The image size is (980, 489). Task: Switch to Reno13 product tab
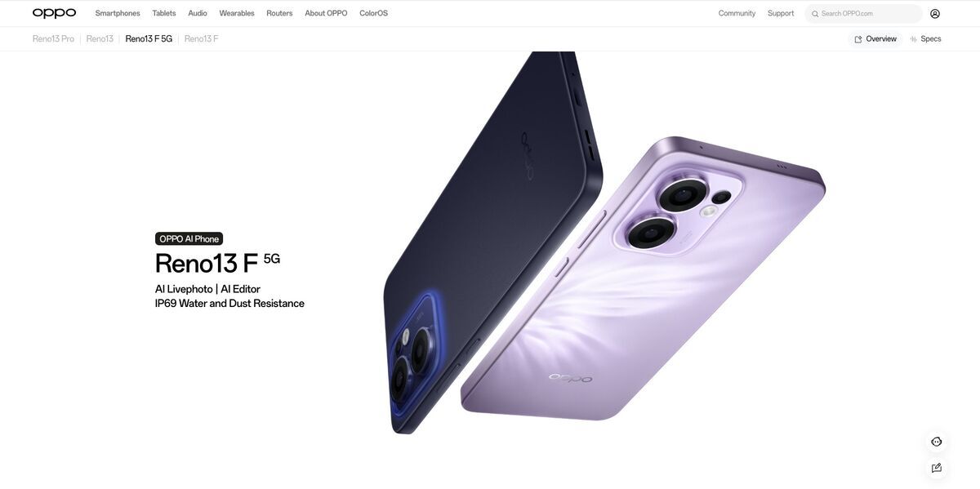coord(100,38)
